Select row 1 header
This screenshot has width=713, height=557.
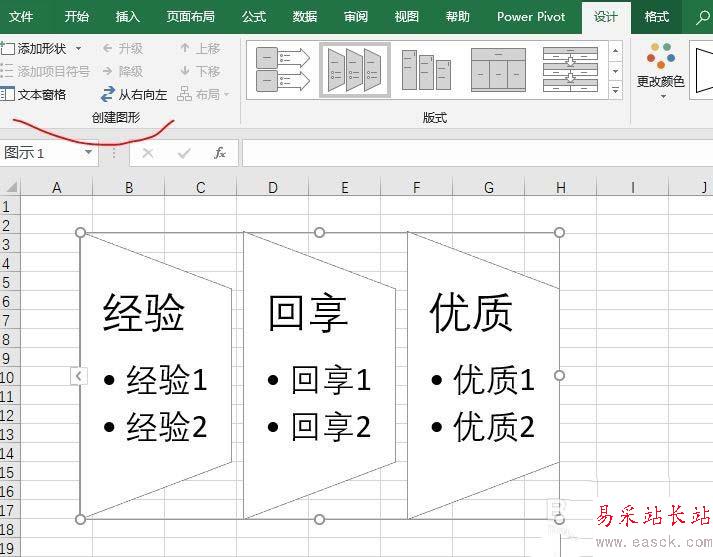[x=10, y=206]
